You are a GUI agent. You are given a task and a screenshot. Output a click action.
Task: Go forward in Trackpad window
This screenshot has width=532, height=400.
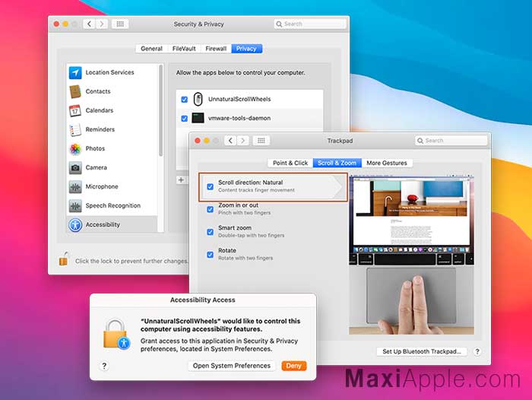click(x=242, y=140)
